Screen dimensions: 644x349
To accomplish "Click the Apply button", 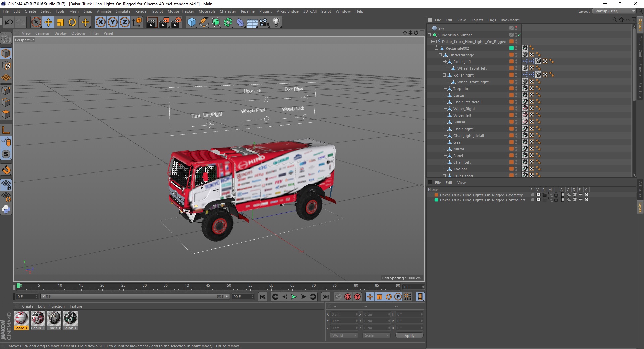I will pos(409,335).
